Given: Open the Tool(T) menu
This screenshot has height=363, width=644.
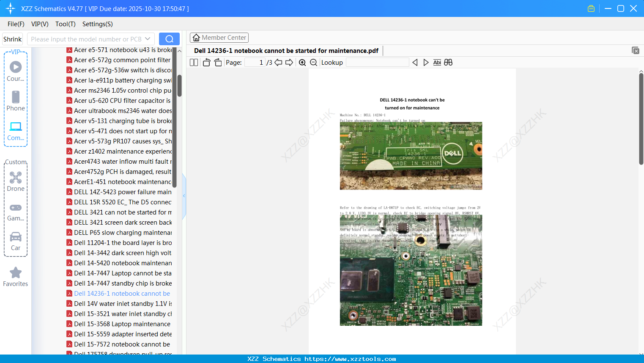Looking at the screenshot, I should tap(66, 24).
